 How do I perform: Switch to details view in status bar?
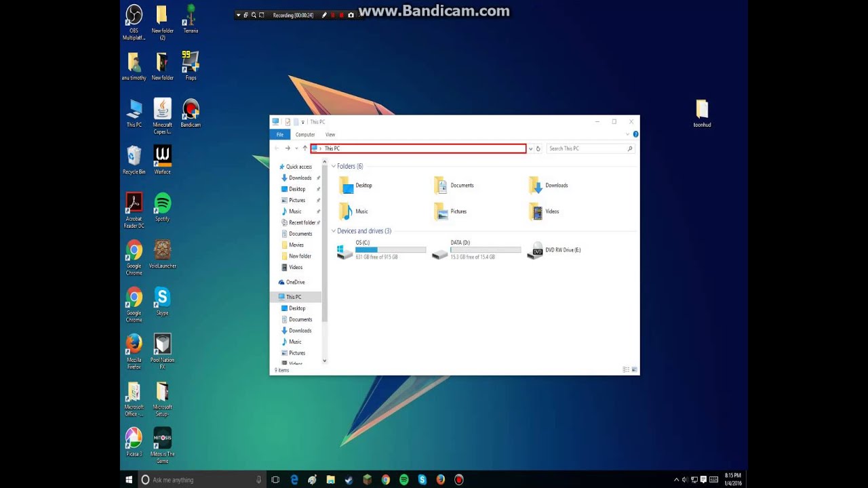pos(626,370)
